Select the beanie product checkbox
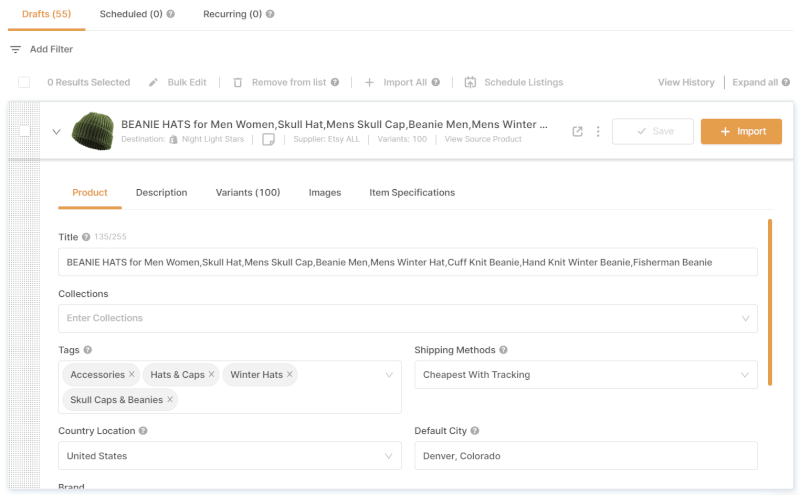Screen dimensions: 800x495 click(x=24, y=131)
